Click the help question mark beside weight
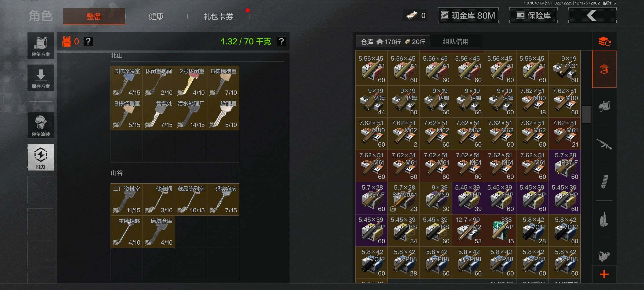This screenshot has height=290, width=644. tap(281, 41)
